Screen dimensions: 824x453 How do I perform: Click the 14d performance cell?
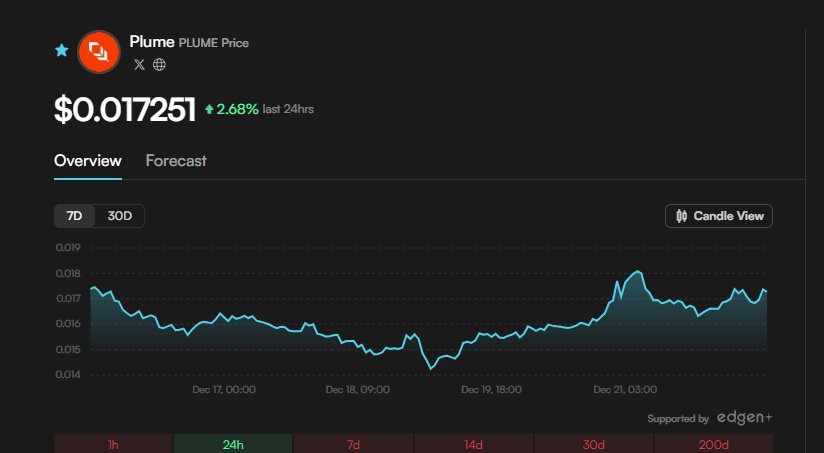pos(473,444)
